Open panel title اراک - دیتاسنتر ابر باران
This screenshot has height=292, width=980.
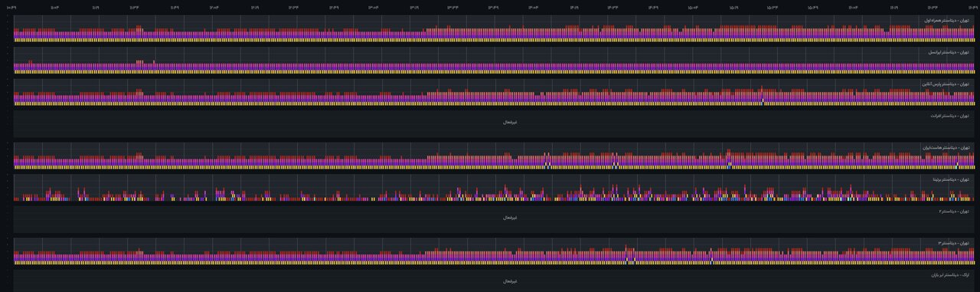[x=951, y=274]
